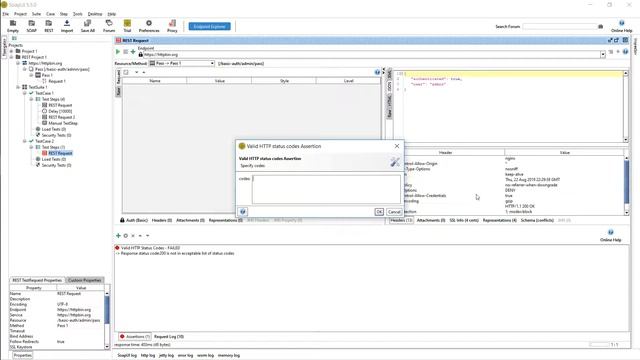Open the Project menu
Screen dimensions: 640x360
(20, 14)
